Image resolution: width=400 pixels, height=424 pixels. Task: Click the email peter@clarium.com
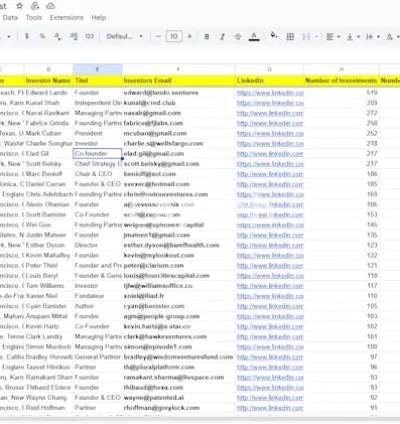pyautogui.click(x=154, y=266)
